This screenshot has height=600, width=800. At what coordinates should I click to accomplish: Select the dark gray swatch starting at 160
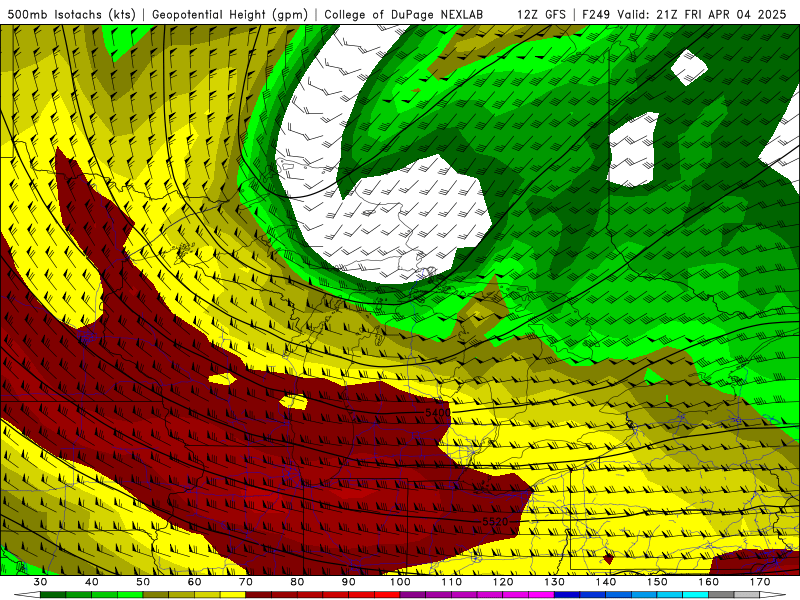pos(721,595)
